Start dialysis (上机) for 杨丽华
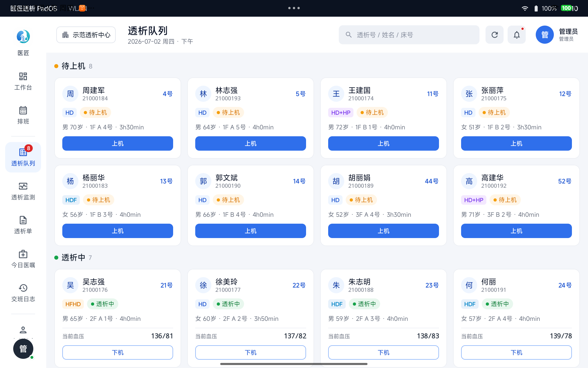The width and height of the screenshot is (588, 368). tap(118, 231)
